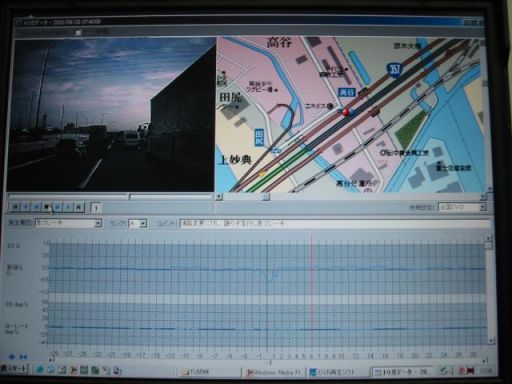Screen dimensions: 512x384
Task: Stop the video playback
Action: [x=47, y=207]
